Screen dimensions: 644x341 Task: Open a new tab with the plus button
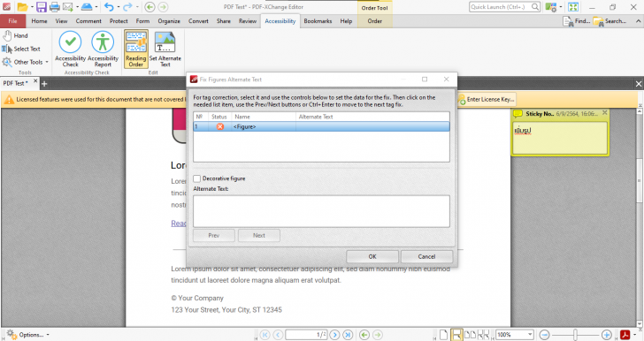coord(44,84)
